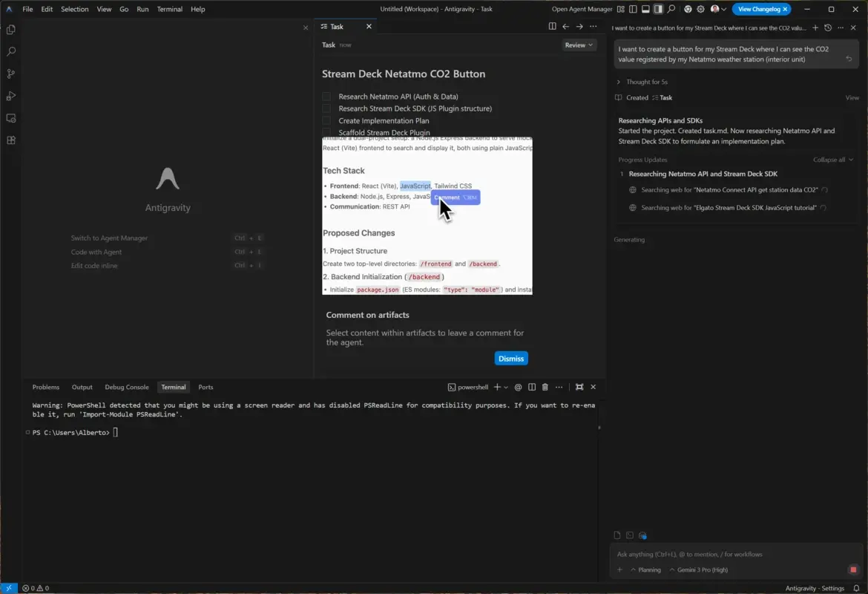Split the terminal pane

532,387
